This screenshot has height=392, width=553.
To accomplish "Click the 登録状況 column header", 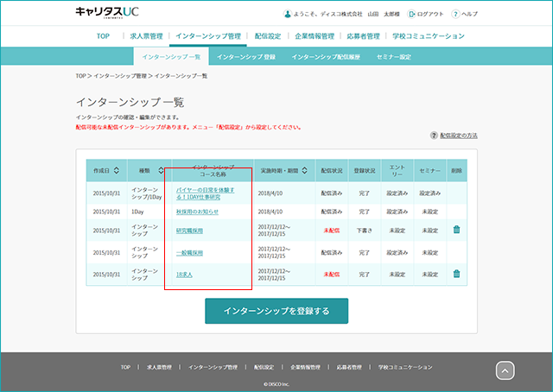I will [365, 171].
